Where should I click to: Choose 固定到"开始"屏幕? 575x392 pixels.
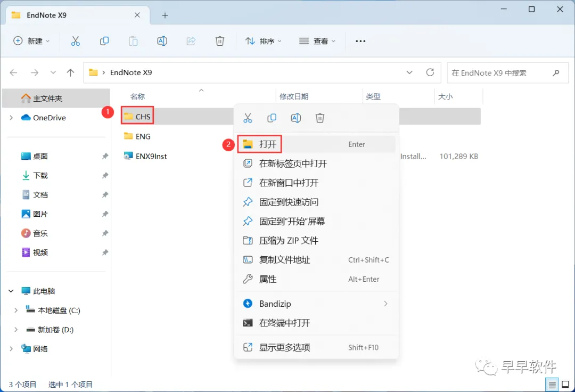(316, 221)
